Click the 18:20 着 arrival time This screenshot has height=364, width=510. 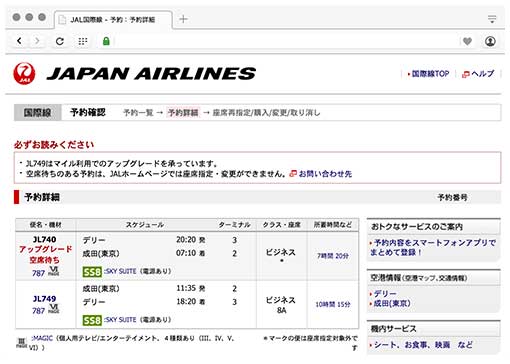tap(190, 302)
